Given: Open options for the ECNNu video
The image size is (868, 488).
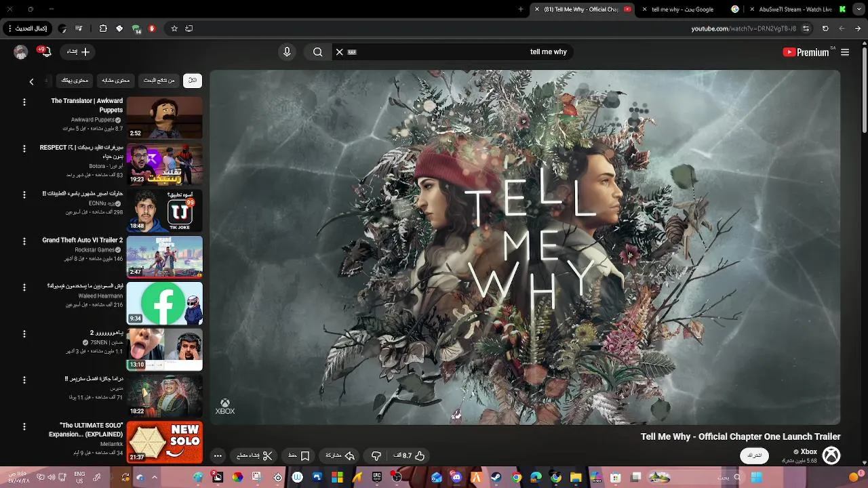Looking at the screenshot, I should 24,195.
